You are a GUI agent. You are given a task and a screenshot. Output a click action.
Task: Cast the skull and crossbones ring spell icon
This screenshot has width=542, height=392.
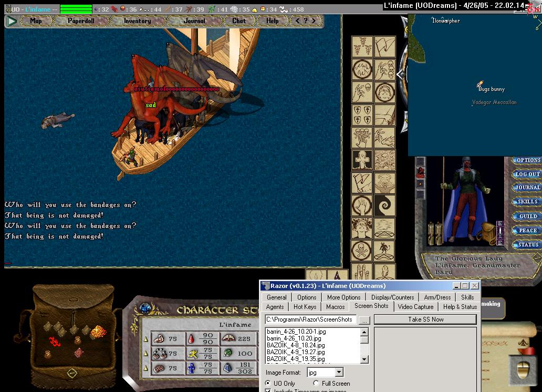(362, 251)
